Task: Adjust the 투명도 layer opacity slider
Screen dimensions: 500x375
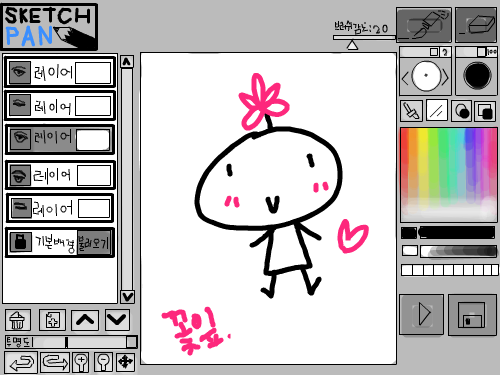Action: pos(85,342)
